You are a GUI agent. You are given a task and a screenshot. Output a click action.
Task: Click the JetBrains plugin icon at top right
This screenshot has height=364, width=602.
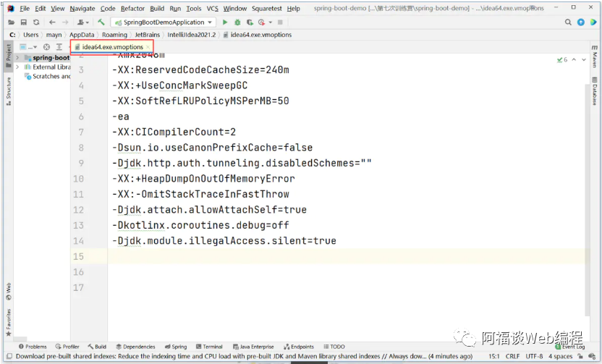coord(593,22)
